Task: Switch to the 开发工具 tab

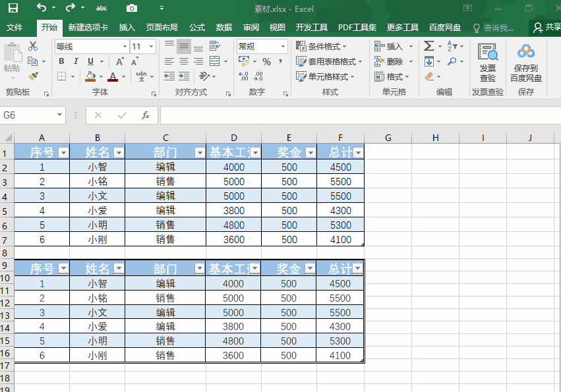Action: [312, 28]
